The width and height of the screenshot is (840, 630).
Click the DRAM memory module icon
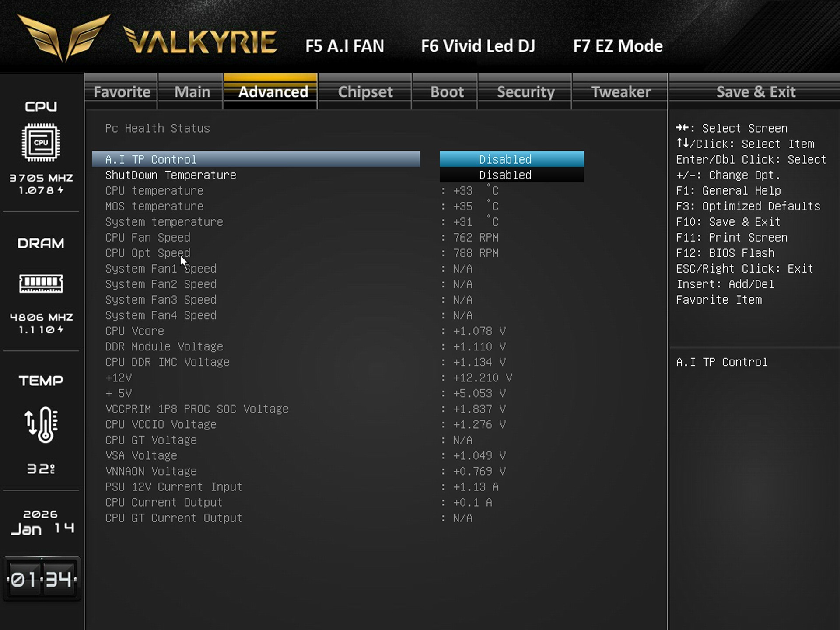(x=41, y=283)
